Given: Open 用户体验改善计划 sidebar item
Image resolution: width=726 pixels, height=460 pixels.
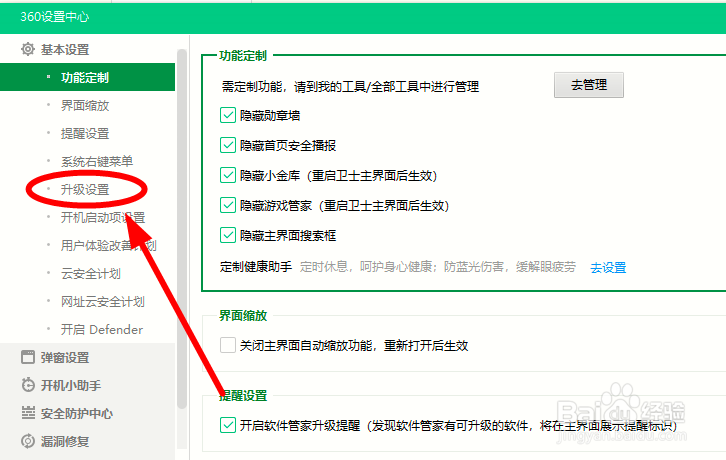Looking at the screenshot, I should tap(109, 246).
